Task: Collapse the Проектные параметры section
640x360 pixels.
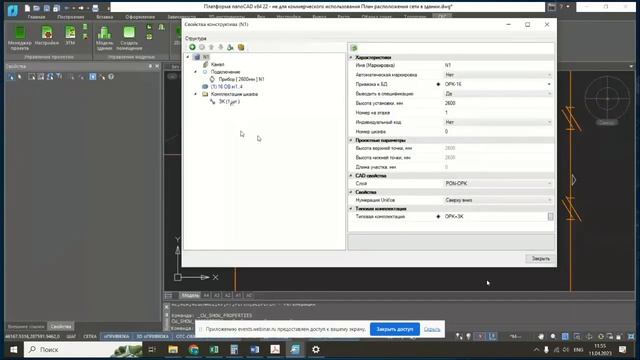Action: pyautogui.click(x=351, y=140)
